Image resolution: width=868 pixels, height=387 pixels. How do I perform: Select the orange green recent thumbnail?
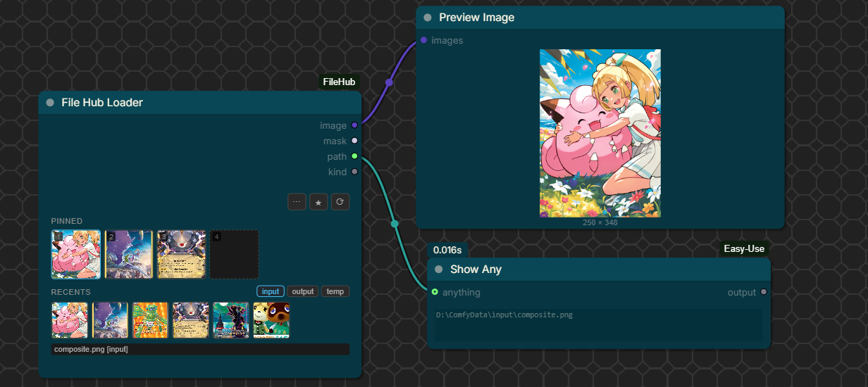(151, 320)
